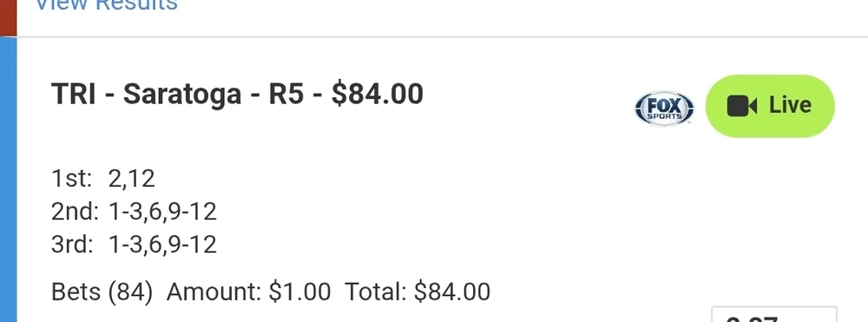Click the blue status stripe beside Saratoga bet
The width and height of the screenshot is (868, 322).
click(x=9, y=180)
